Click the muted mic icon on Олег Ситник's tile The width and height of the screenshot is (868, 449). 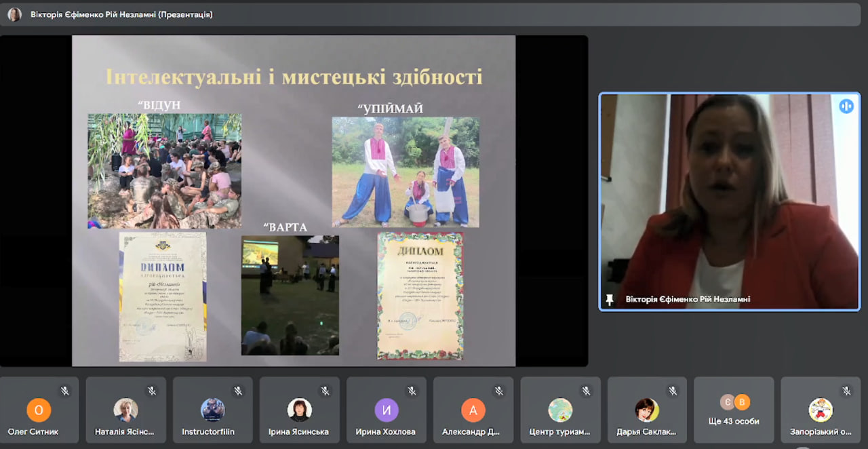click(64, 391)
